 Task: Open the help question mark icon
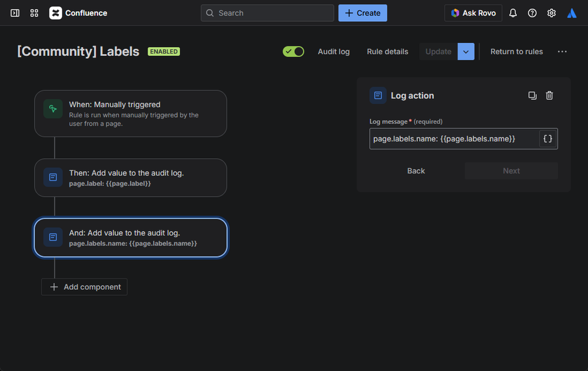(x=531, y=13)
